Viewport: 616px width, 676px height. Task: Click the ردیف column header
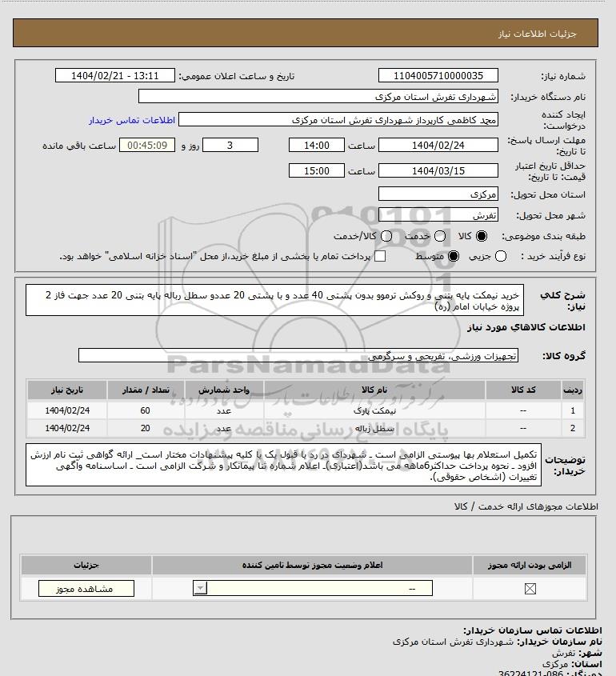(x=573, y=390)
